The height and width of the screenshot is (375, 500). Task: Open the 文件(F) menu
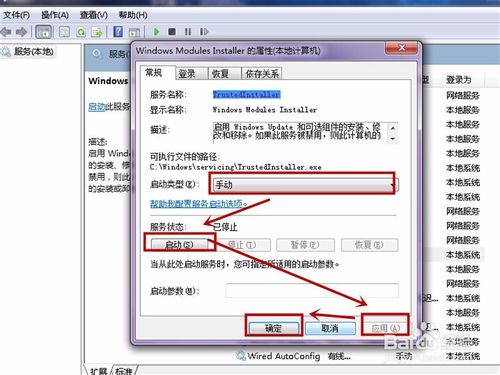pos(16,15)
